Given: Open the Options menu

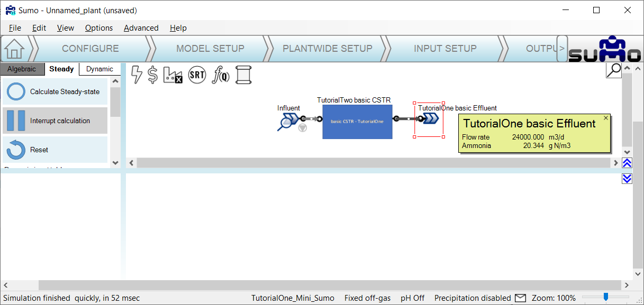Looking at the screenshot, I should click(99, 28).
